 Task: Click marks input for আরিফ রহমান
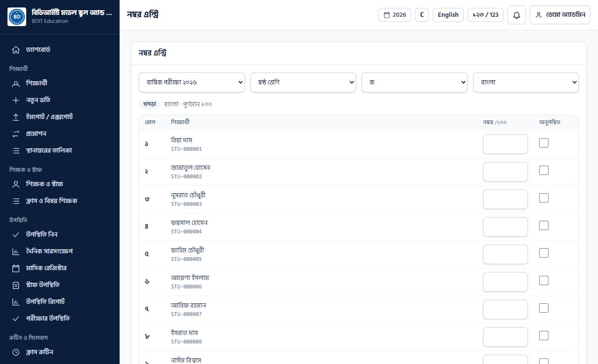pos(505,309)
